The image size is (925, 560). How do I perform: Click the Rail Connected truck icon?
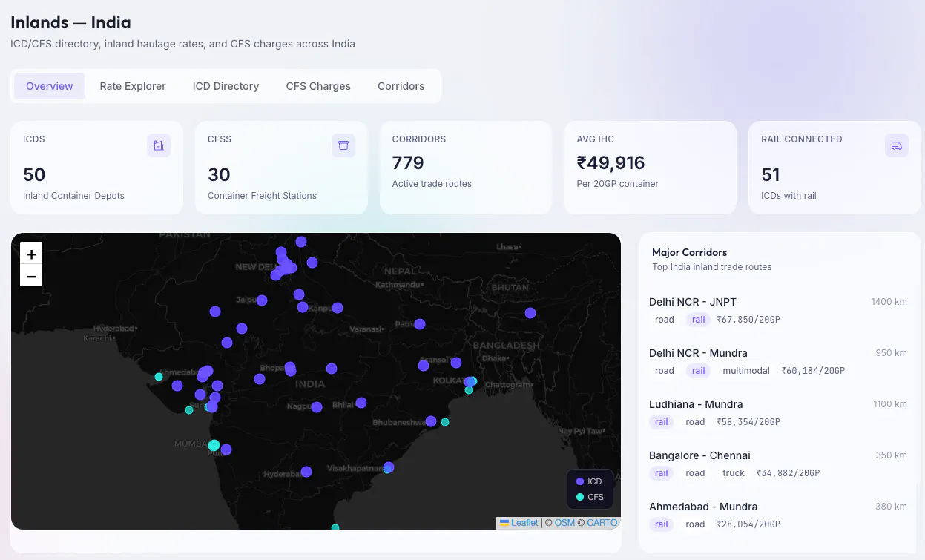(x=897, y=145)
